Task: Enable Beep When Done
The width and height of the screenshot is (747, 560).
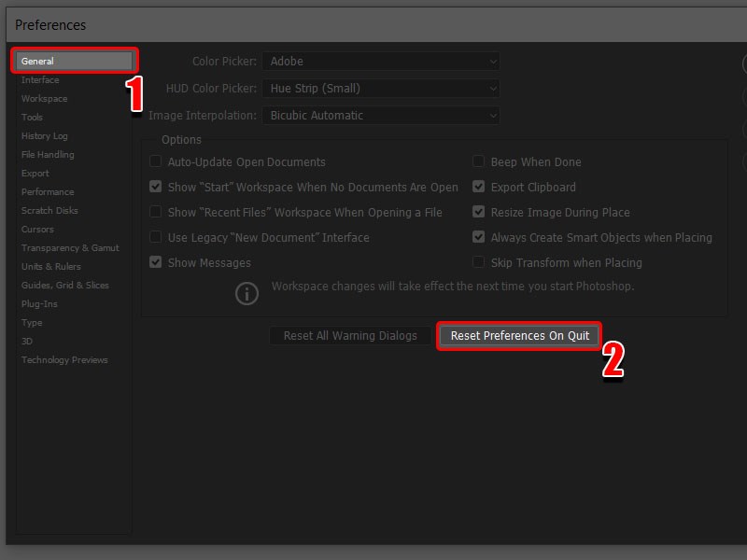Action: pyautogui.click(x=479, y=161)
